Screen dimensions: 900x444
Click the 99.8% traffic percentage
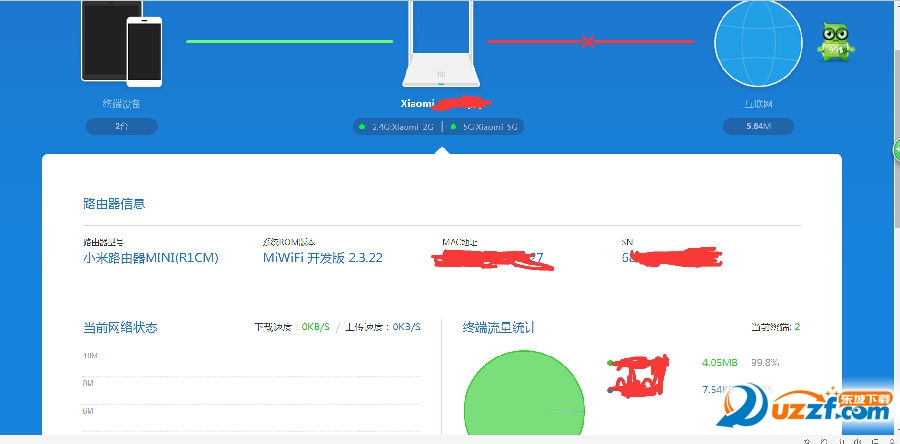[765, 363]
